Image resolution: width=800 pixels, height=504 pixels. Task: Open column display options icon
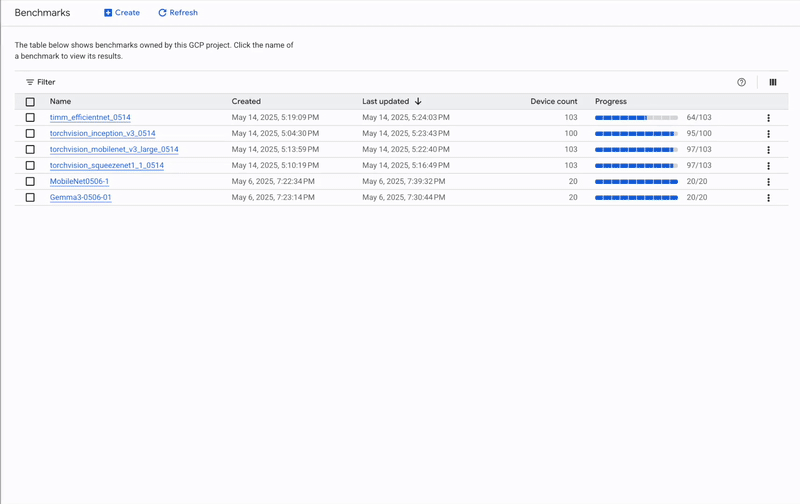click(772, 82)
